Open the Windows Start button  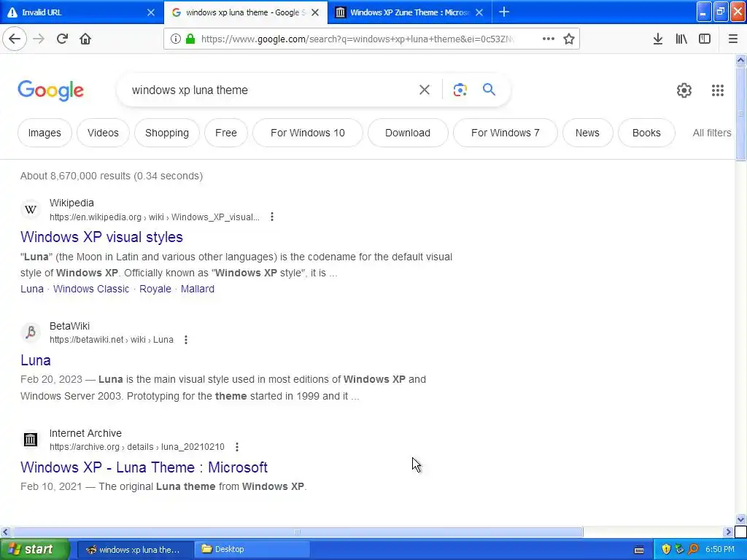(35, 550)
